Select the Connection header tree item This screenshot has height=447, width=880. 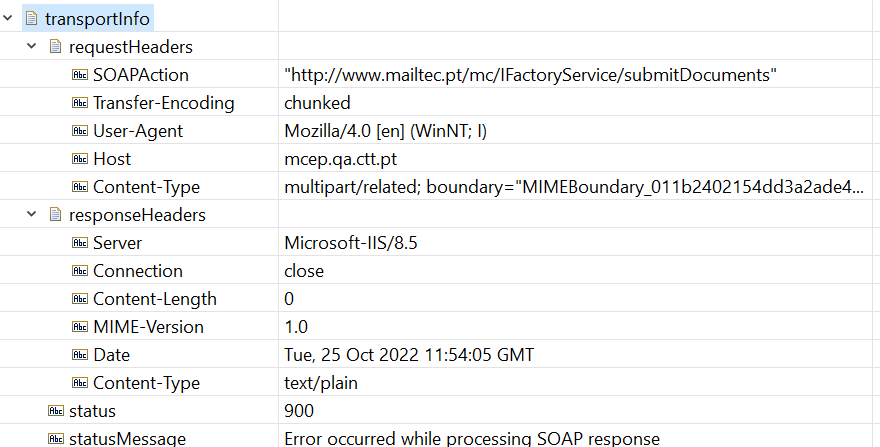pyautogui.click(x=138, y=271)
